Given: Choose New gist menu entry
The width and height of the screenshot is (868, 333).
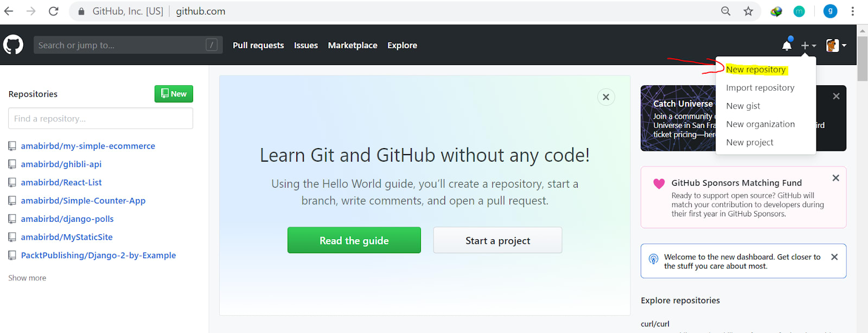Looking at the screenshot, I should [743, 106].
